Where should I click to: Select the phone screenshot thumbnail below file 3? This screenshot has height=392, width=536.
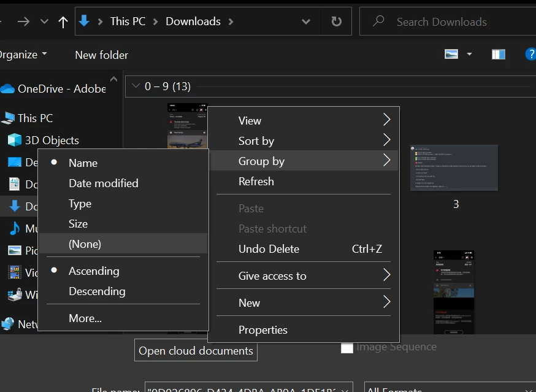454,292
